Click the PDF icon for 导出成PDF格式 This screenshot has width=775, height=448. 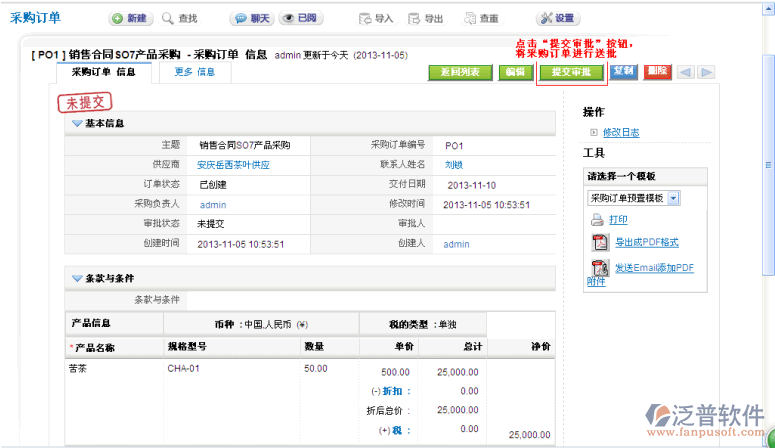click(x=600, y=242)
